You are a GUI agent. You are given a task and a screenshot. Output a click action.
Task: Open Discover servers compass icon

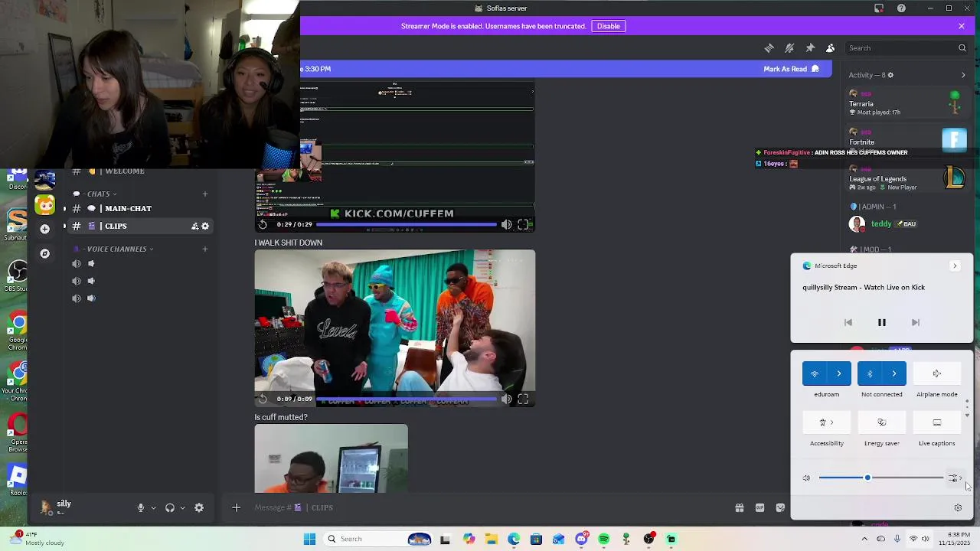point(45,253)
